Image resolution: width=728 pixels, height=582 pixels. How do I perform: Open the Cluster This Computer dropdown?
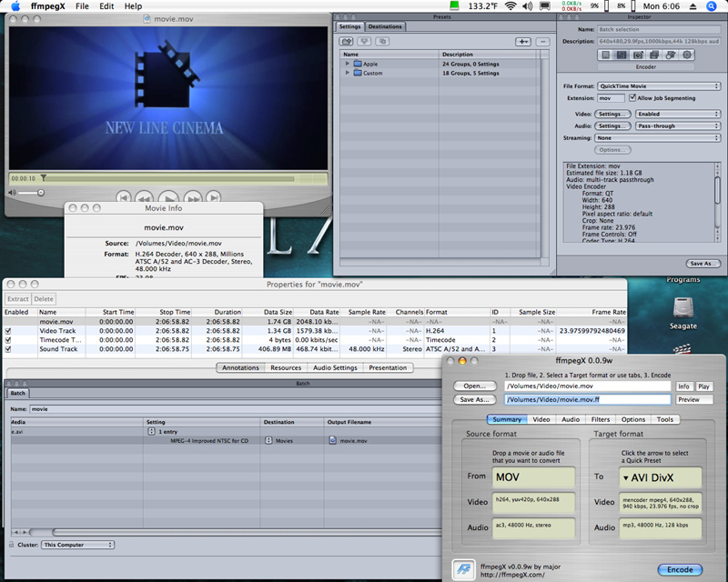point(77,545)
